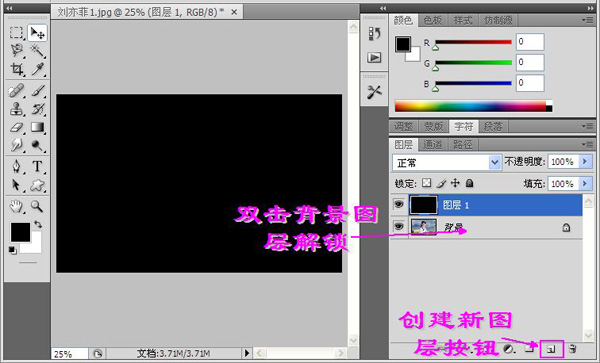Select the Custom Shape tool
The width and height of the screenshot is (600, 363).
click(37, 185)
